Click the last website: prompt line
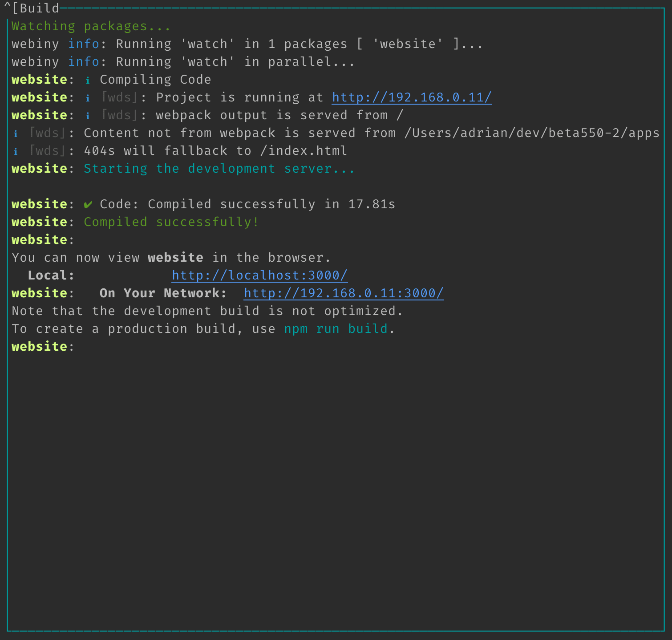The height and width of the screenshot is (640, 672). (42, 347)
